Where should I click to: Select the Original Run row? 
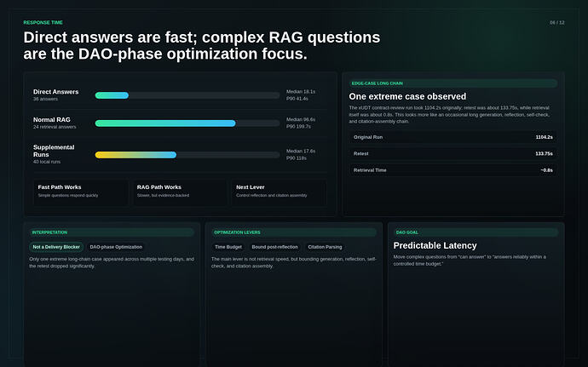point(453,137)
